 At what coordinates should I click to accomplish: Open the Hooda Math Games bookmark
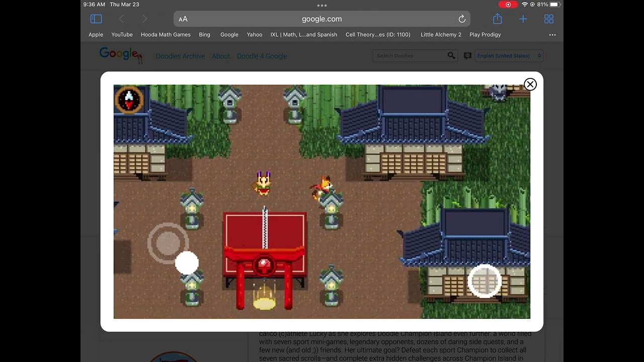coord(166,35)
